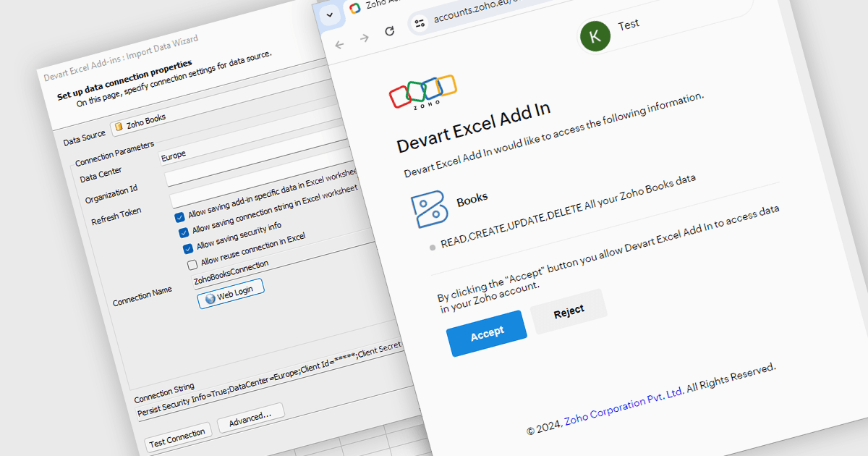The width and height of the screenshot is (868, 456).
Task: Enable Allow reuse connection in Excel
Action: 192,264
